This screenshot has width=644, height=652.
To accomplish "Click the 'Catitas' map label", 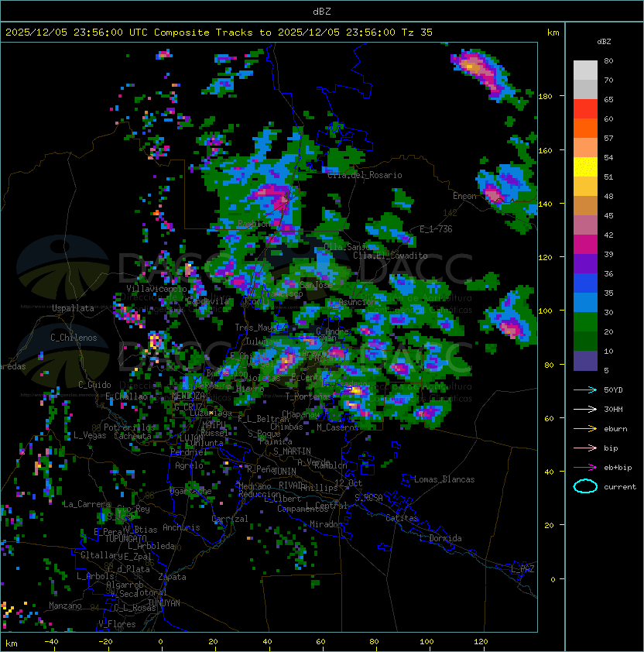I will 402,518.
